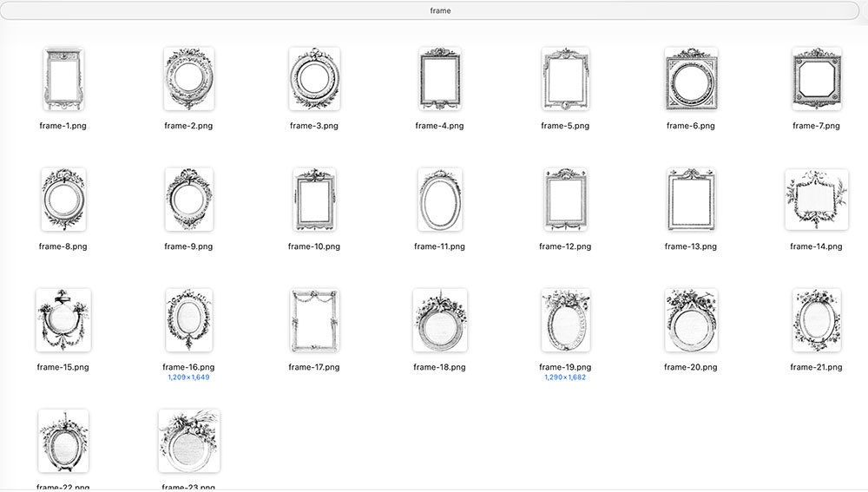
Task: Click the frame-7.png file name
Action: pos(817,126)
